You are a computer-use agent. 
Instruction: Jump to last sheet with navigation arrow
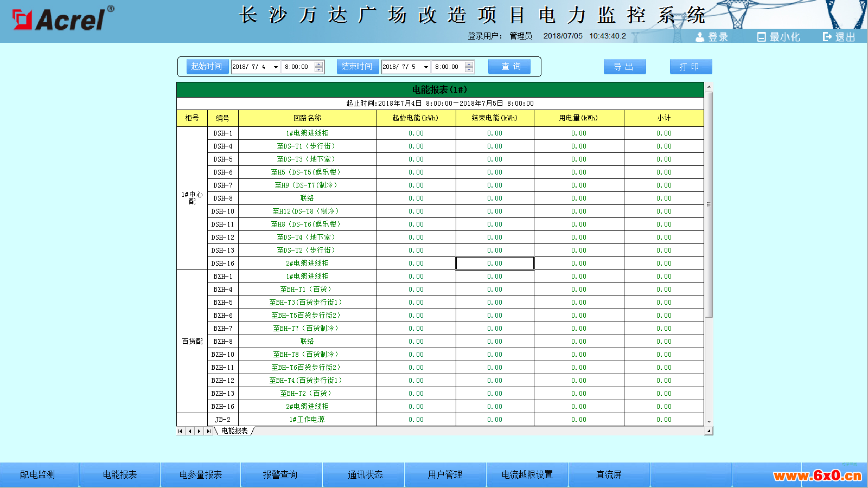coord(209,431)
